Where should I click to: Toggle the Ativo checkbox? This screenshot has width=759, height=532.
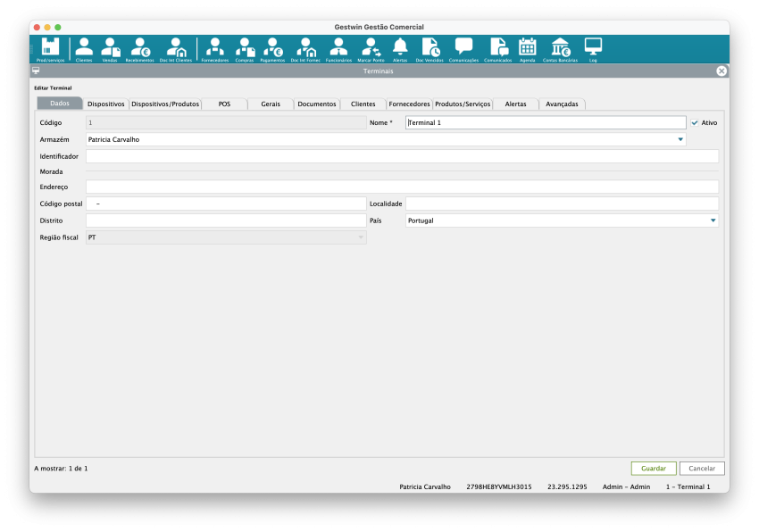[695, 122]
